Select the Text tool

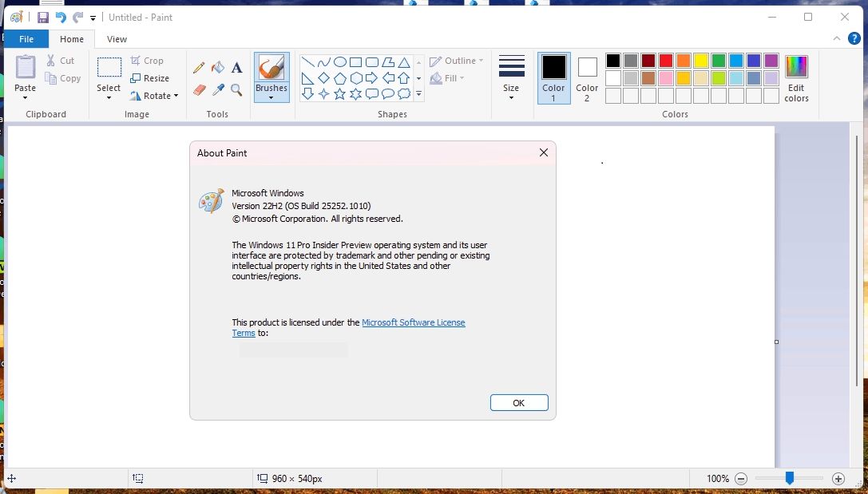236,67
